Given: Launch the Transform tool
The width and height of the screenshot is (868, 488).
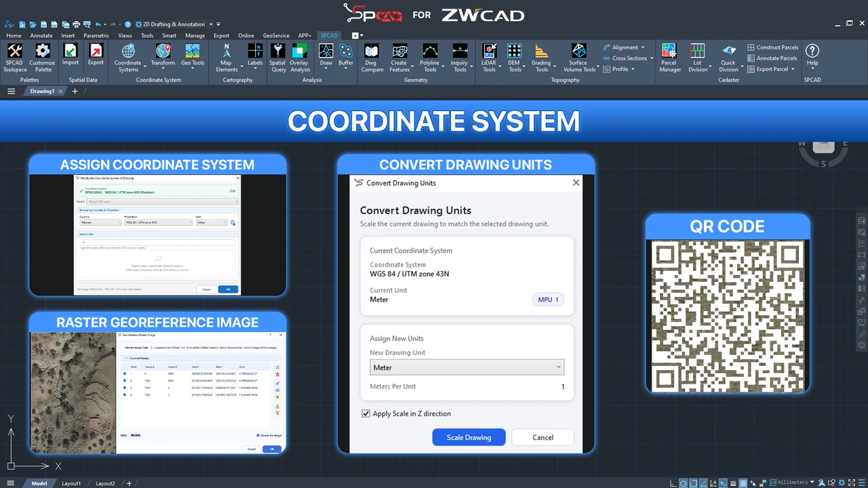Looking at the screenshot, I should 163,55.
